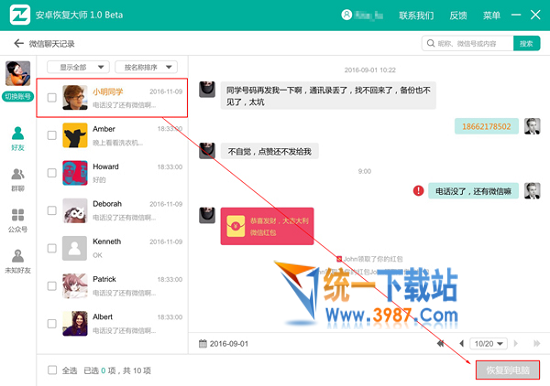This screenshot has height=386, width=550.
Task: Check the box for Albert
Action: [52, 323]
